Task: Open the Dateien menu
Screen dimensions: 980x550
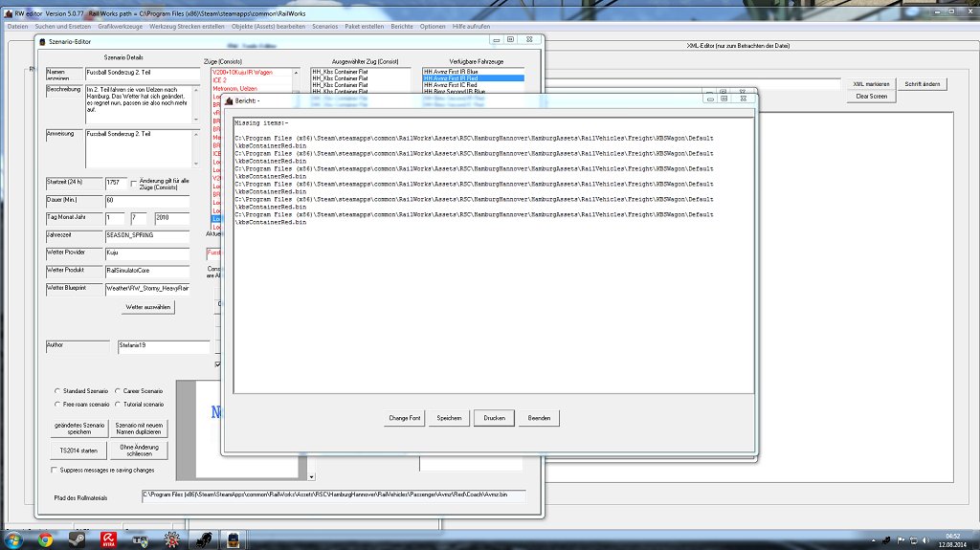Action: pyautogui.click(x=17, y=27)
